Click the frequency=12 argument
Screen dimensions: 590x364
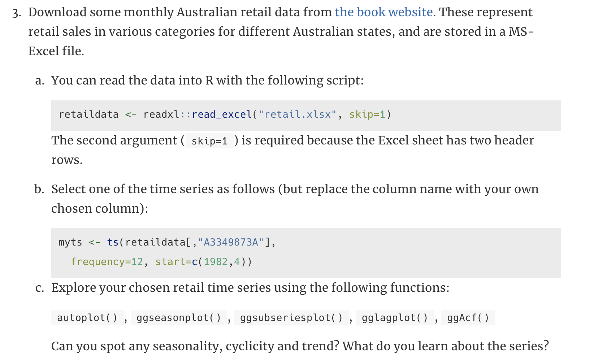[x=107, y=261]
